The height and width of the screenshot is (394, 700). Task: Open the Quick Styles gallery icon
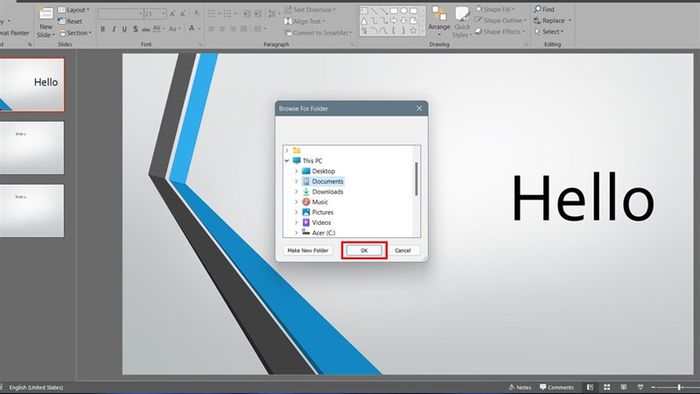462,21
